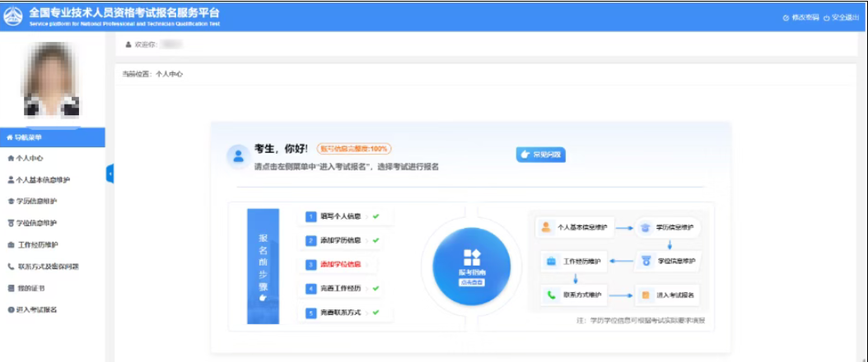Click the 当前位置：个人中心 breadcrumb
Image resolution: width=868 pixels, height=362 pixels.
(x=153, y=73)
